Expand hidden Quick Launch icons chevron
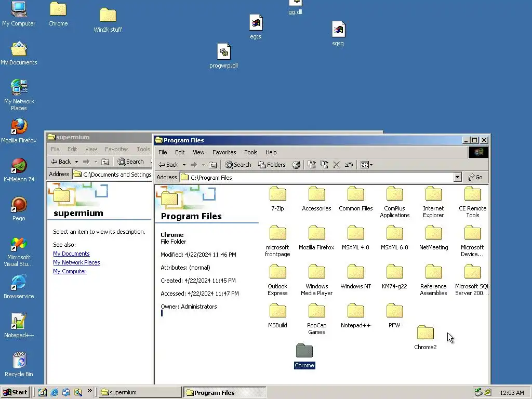 (x=89, y=391)
